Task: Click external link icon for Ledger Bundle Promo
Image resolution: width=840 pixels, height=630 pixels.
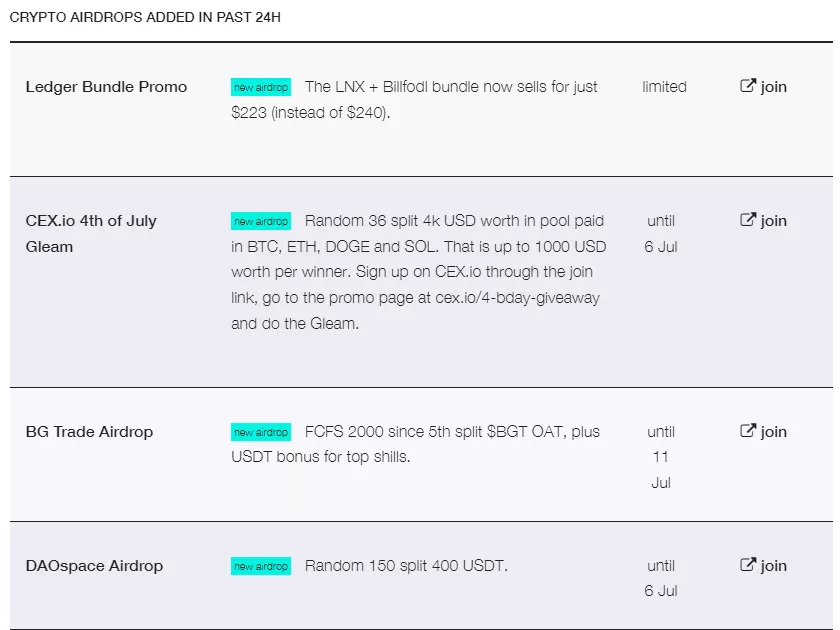Action: [x=748, y=86]
